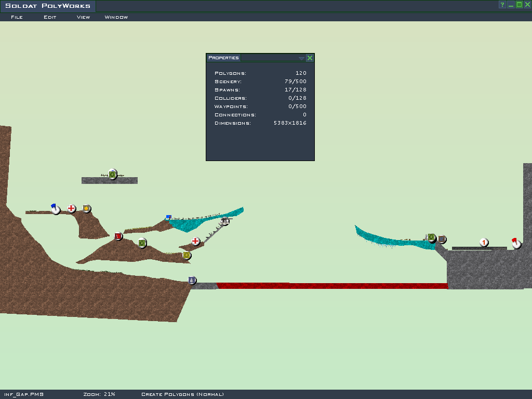
Task: Open the View menu
Action: (83, 17)
